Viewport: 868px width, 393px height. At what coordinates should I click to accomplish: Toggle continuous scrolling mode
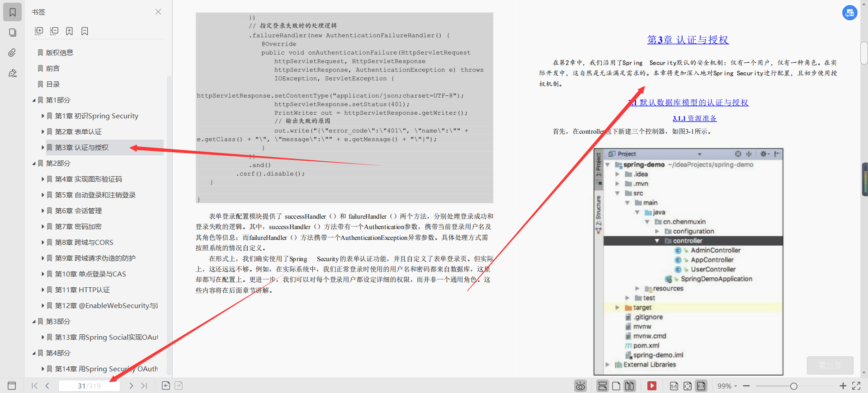click(602, 386)
